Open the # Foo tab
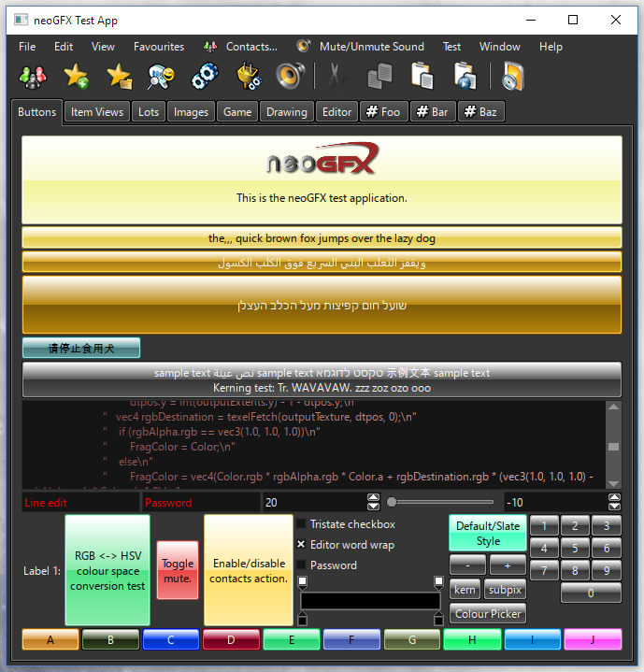 pos(384,112)
